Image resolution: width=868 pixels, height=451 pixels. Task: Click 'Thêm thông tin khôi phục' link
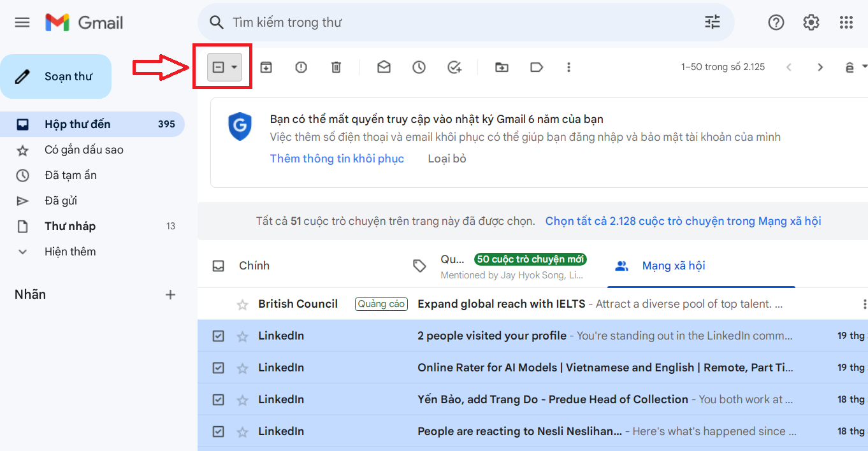(x=337, y=158)
